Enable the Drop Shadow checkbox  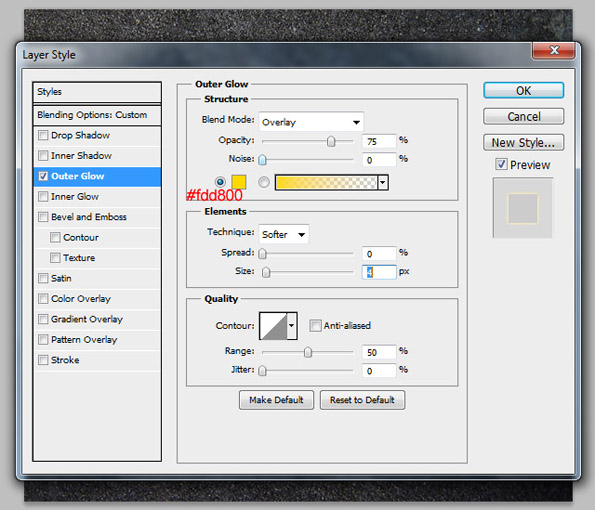tap(43, 135)
